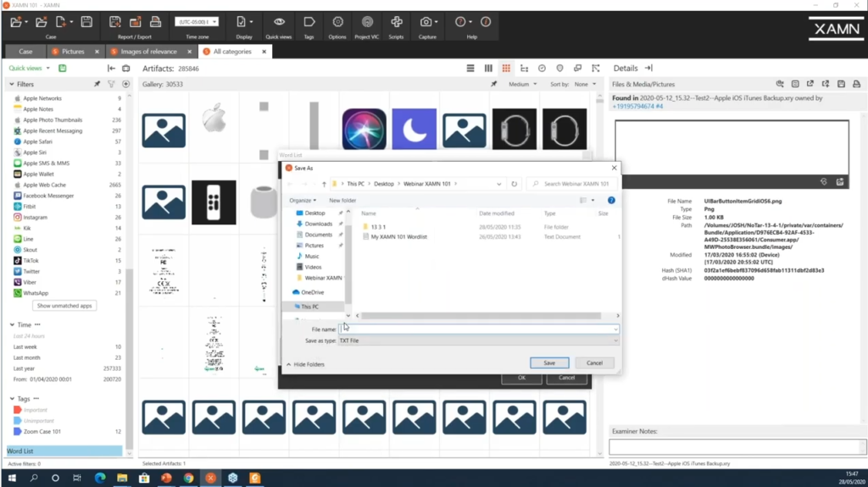Open Project VIC toolbar icon
The height and width of the screenshot is (487, 868).
pos(367,22)
